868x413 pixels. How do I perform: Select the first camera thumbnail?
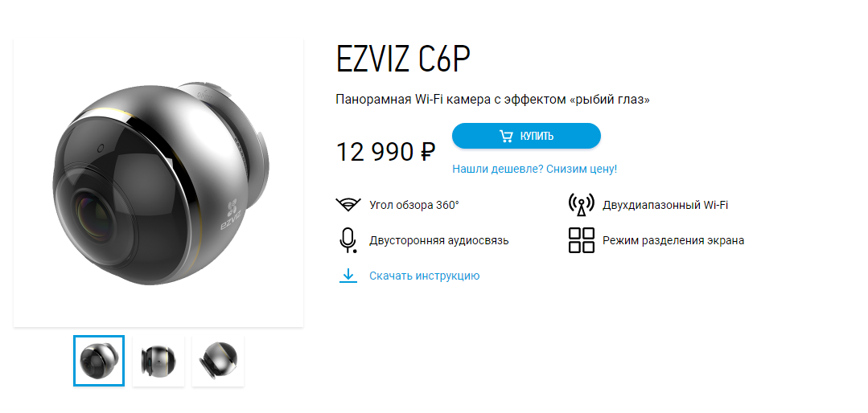(x=99, y=361)
